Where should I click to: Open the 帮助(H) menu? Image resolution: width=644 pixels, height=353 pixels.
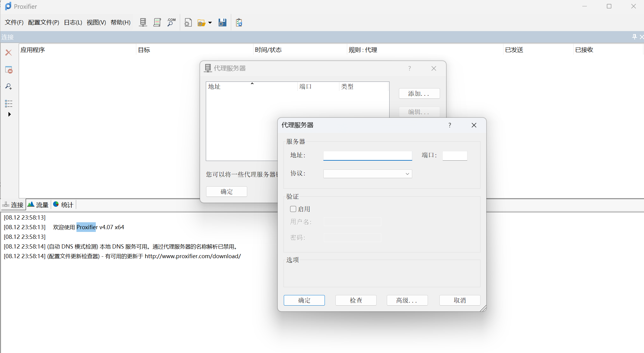[x=120, y=22]
